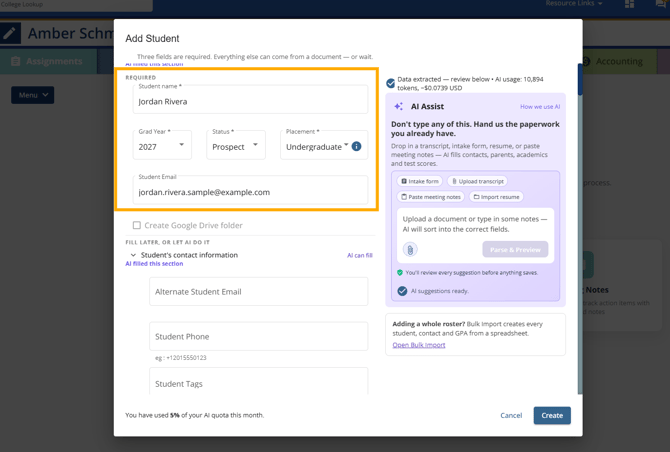Click the Import resume chip
This screenshot has height=452, width=670.
[496, 197]
